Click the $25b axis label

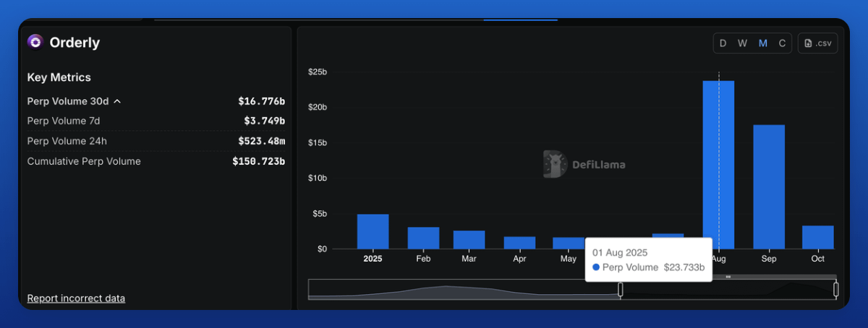[318, 72]
